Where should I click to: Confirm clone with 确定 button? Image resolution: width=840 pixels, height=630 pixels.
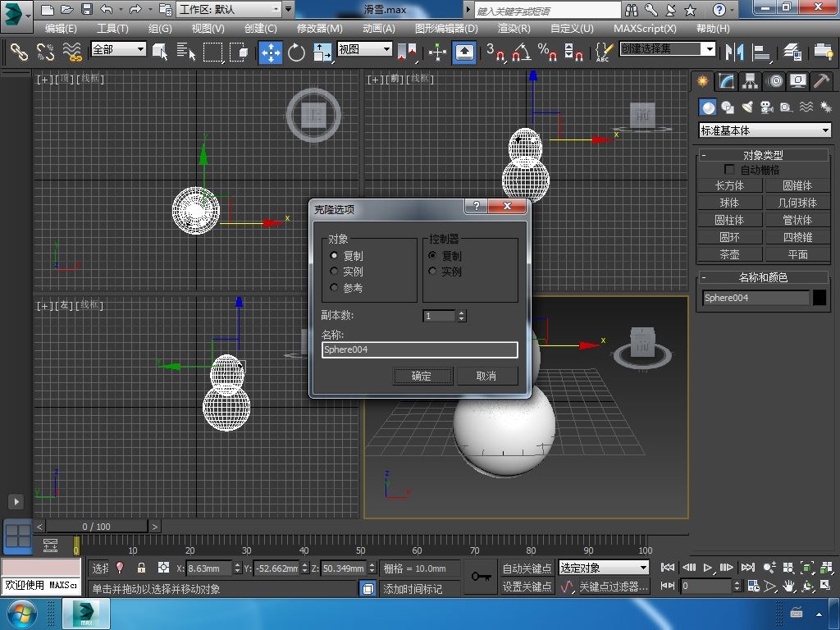tap(422, 376)
